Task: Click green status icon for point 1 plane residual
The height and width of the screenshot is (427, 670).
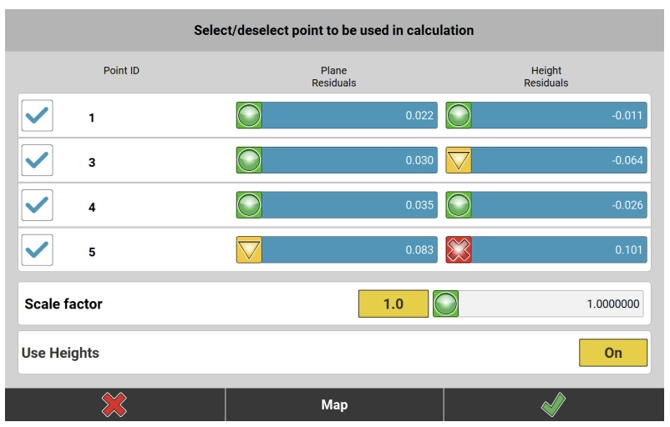Action: point(249,116)
